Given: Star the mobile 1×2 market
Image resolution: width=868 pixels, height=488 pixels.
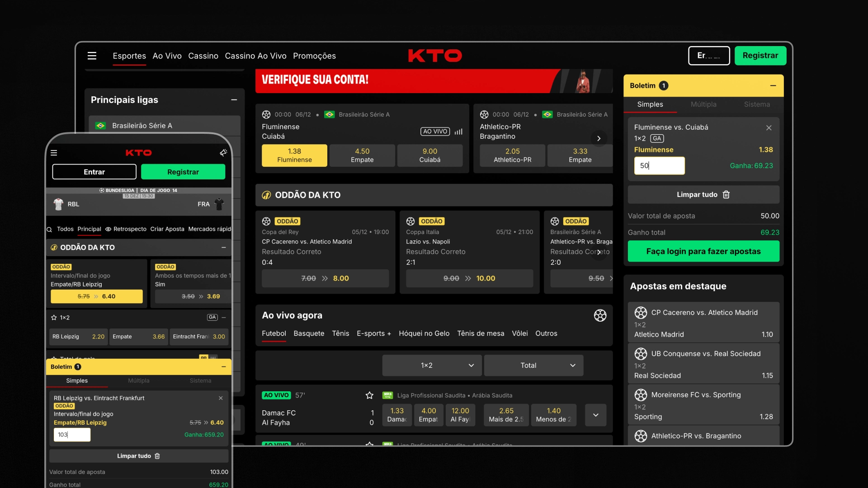Looking at the screenshot, I should 54,318.
